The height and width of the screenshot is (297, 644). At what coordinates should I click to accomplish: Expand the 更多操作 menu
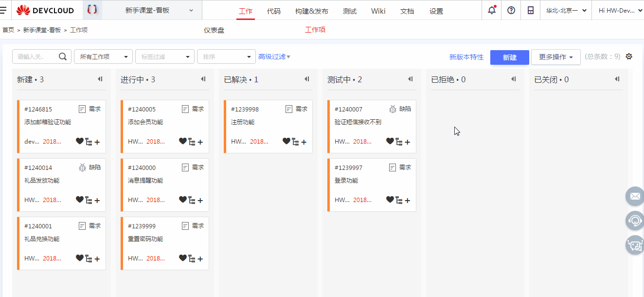555,56
